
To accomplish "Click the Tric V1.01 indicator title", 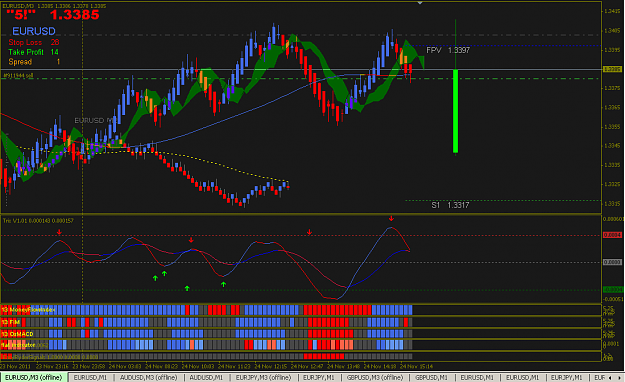I will (38, 221).
